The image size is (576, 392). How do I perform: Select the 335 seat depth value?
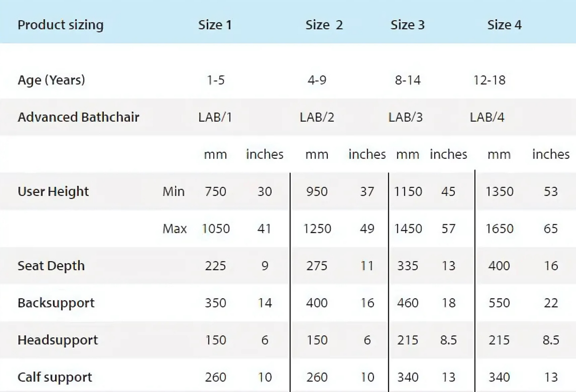[408, 266]
